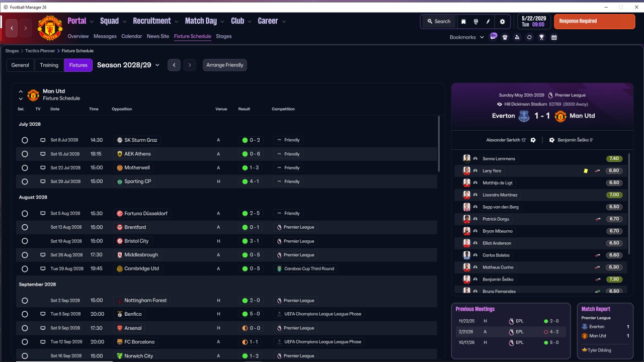Select the Brentford fixture radio button
Viewport: 644px width, 362px height.
tap(25, 227)
